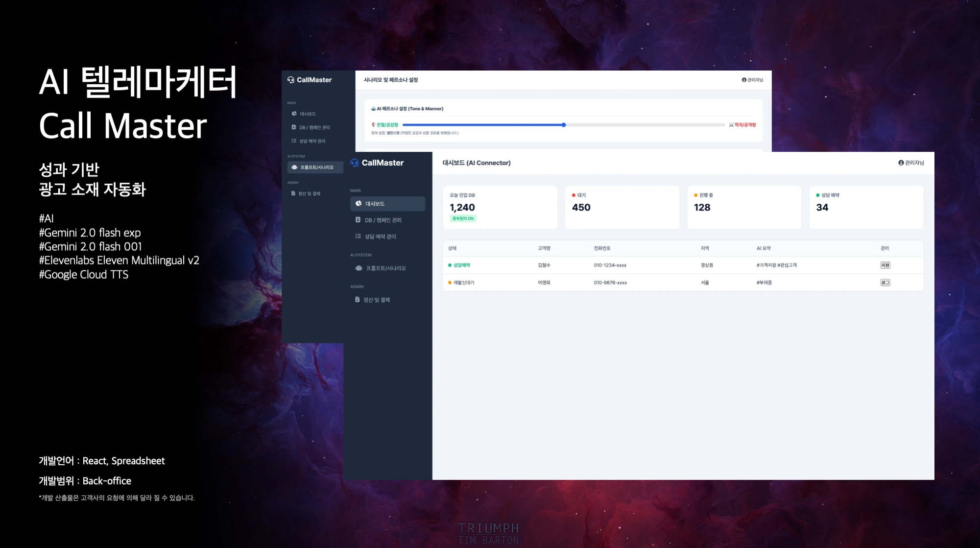Image resolution: width=980 pixels, height=548 pixels.
Task: Click the sword icon beside 적극/공격형
Action: tap(731, 125)
